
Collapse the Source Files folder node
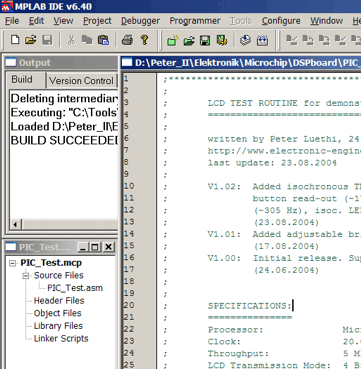coord(26,276)
